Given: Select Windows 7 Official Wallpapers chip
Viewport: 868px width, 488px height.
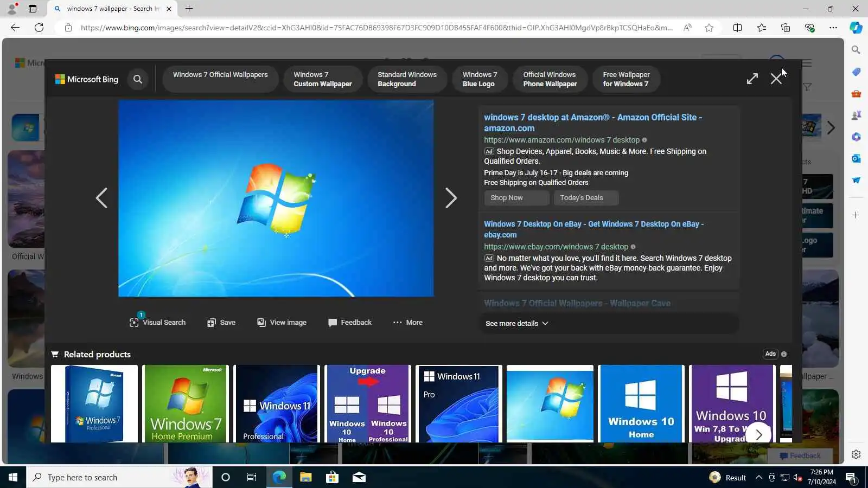Looking at the screenshot, I should [220, 79].
